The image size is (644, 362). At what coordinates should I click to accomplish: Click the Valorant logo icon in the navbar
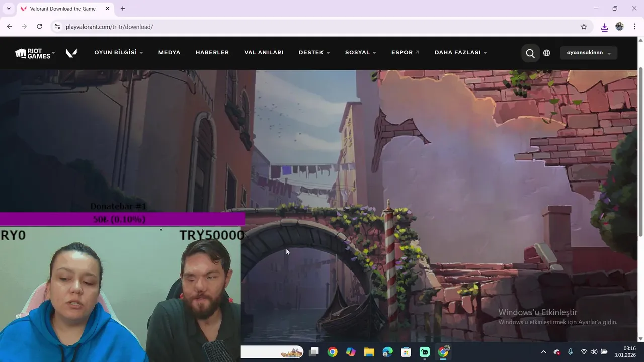click(x=71, y=53)
